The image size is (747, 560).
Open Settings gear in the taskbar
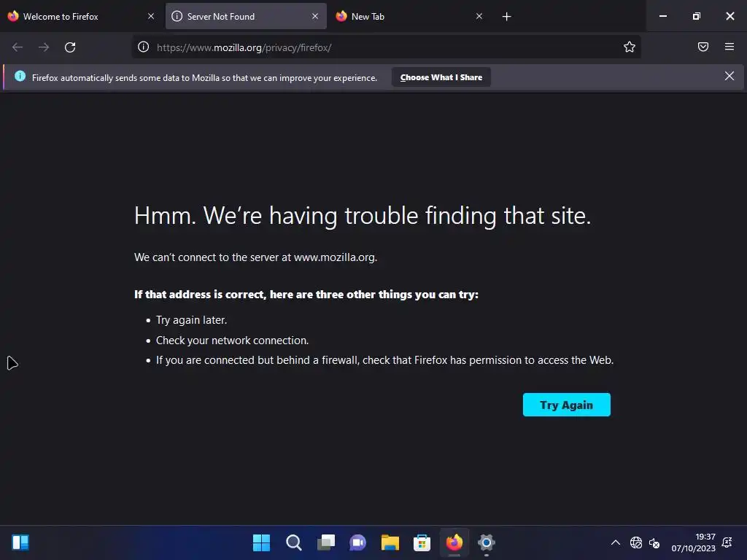(x=487, y=542)
